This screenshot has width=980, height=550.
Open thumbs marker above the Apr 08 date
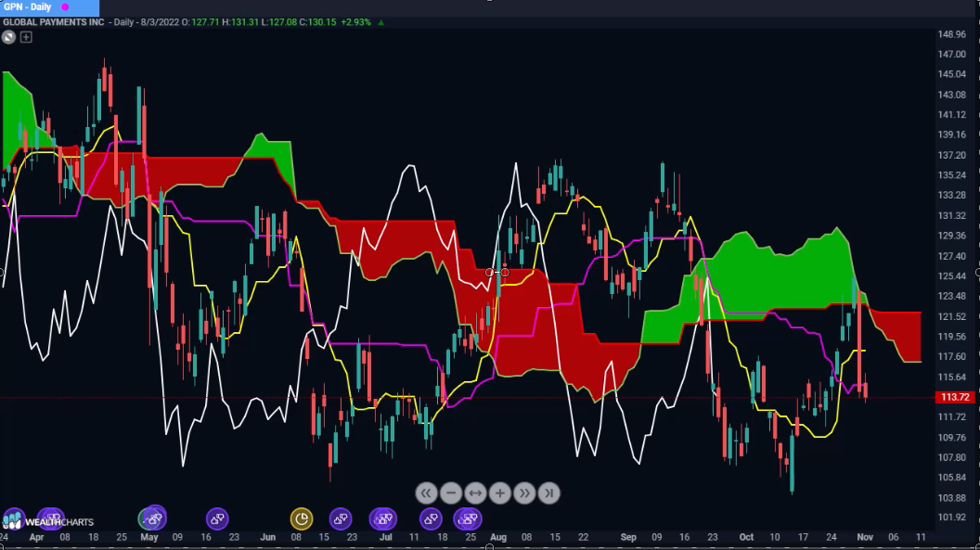[51, 518]
